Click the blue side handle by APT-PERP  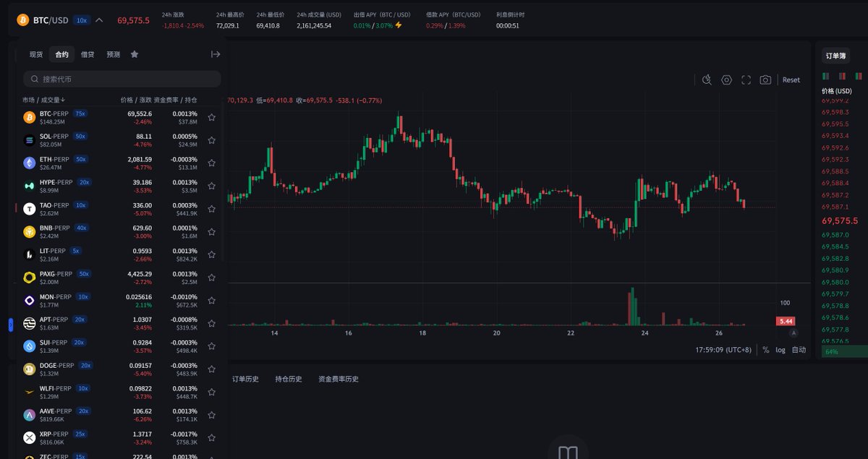click(x=11, y=325)
